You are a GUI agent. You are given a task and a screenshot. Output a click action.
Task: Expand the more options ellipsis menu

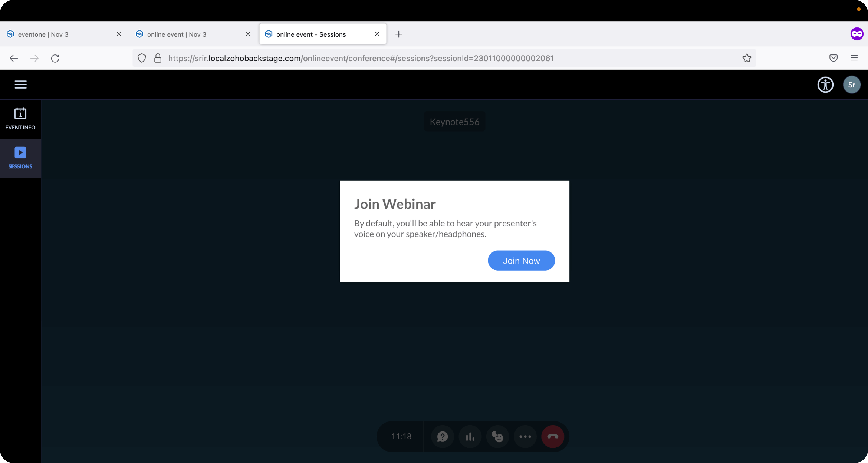[525, 437]
